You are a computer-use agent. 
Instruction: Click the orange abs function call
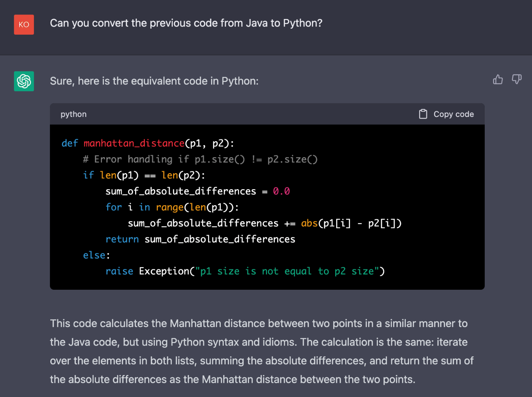click(x=309, y=223)
